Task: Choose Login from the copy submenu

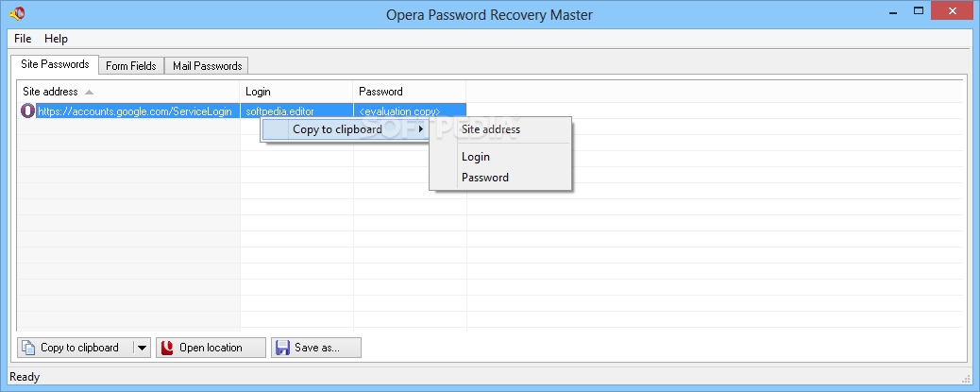Action: click(x=476, y=157)
